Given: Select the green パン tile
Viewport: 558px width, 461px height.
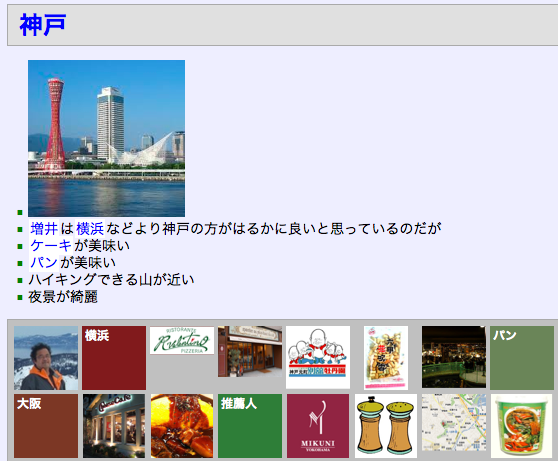Looking at the screenshot, I should (x=522, y=358).
